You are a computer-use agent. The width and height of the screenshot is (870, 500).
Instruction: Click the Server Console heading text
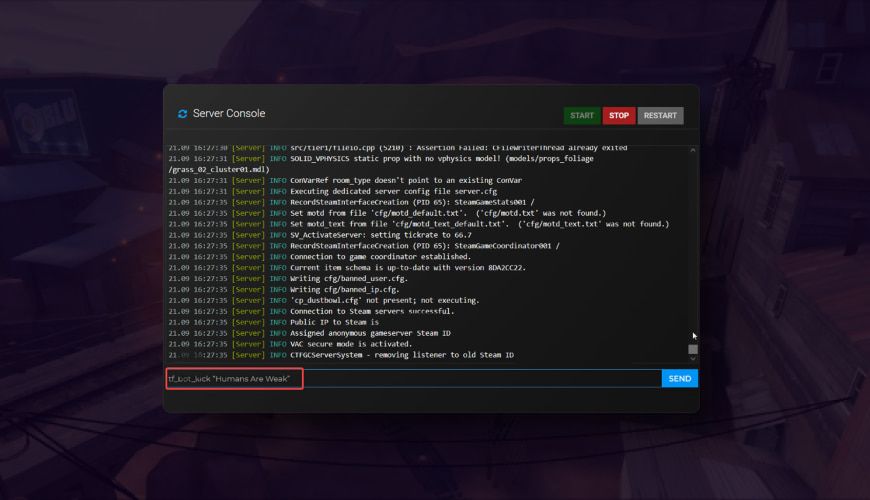(x=229, y=113)
